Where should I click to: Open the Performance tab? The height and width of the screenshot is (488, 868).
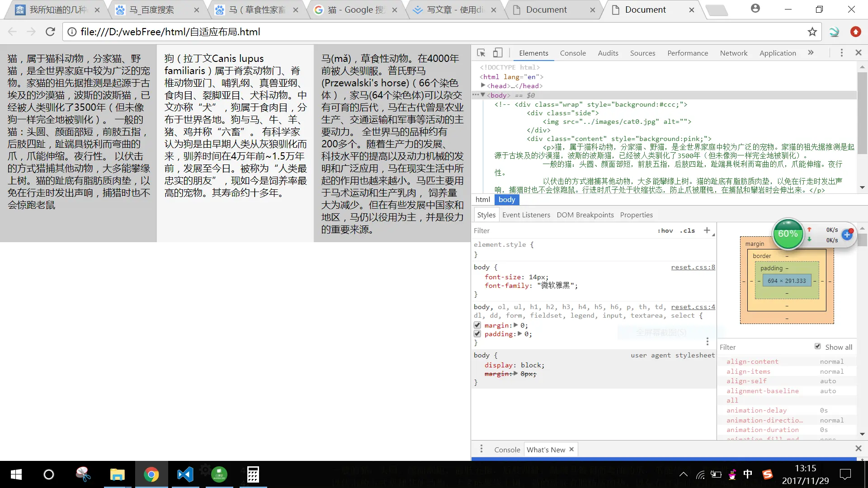pos(688,53)
